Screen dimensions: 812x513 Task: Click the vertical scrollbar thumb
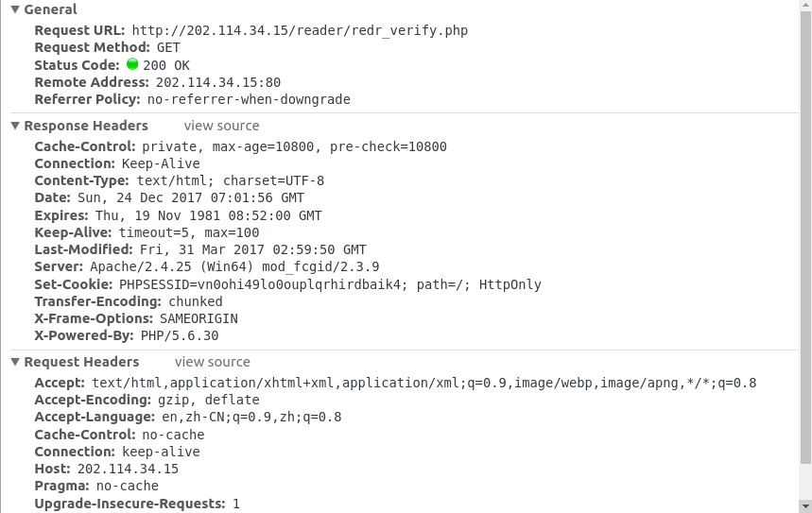(805, 237)
